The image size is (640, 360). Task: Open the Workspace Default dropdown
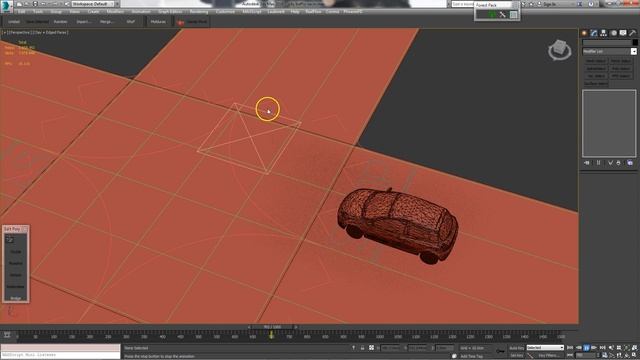coord(92,4)
